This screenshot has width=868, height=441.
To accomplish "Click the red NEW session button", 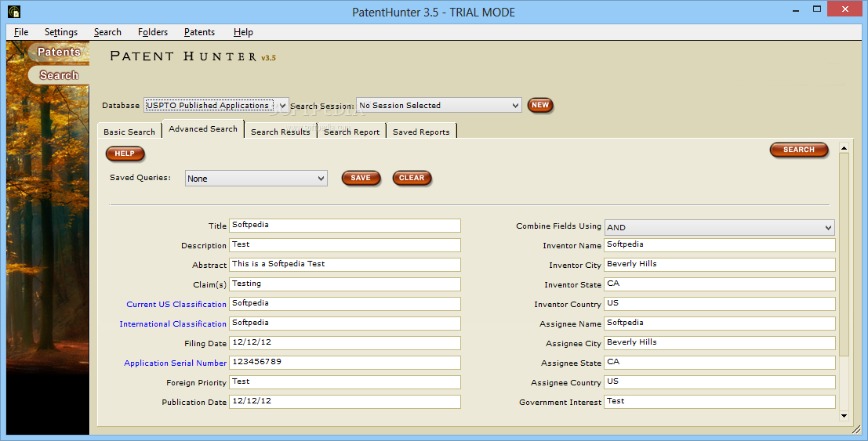I will point(540,105).
